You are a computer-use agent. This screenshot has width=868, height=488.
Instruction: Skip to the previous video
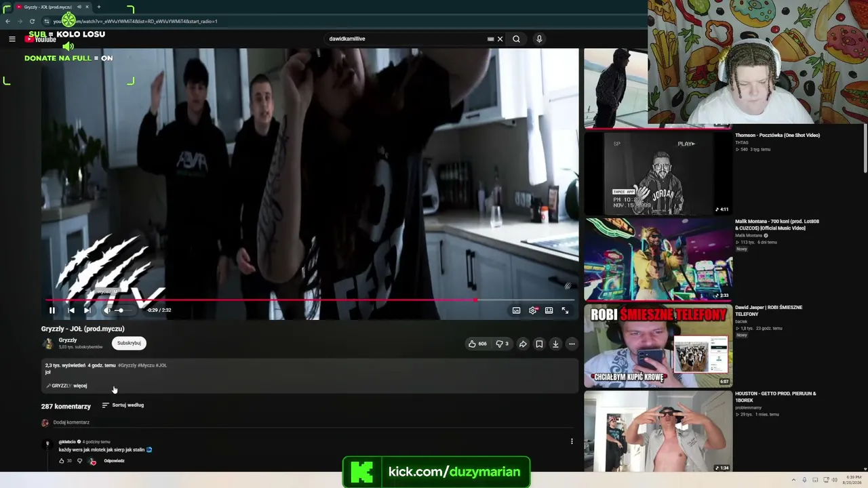click(71, 310)
